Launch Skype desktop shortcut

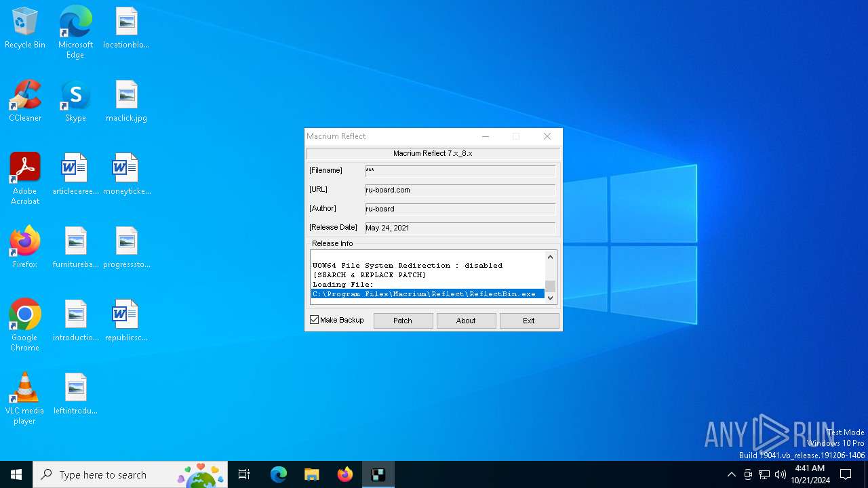pos(75,102)
